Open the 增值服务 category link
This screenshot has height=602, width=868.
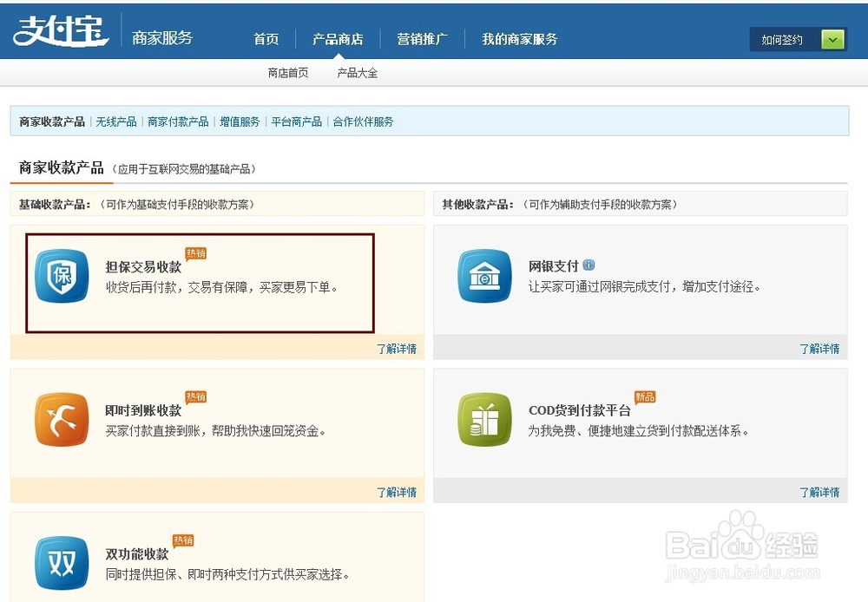[x=240, y=121]
